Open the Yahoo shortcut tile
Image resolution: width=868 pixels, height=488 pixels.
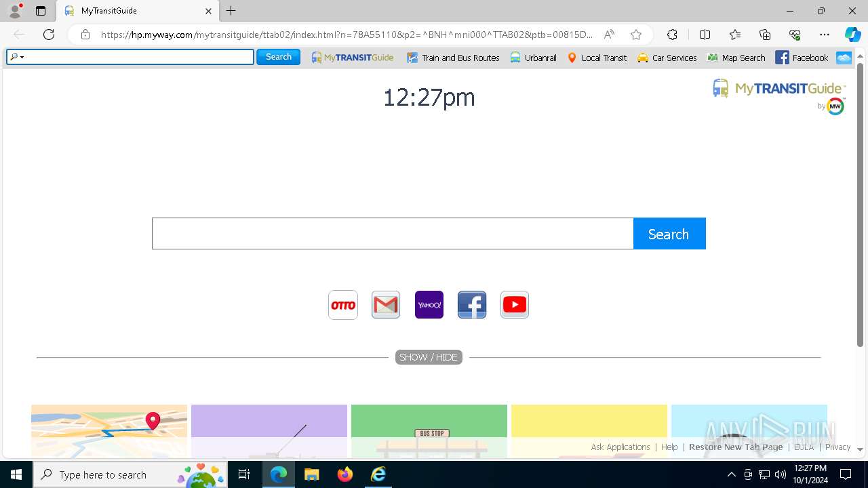coord(429,305)
